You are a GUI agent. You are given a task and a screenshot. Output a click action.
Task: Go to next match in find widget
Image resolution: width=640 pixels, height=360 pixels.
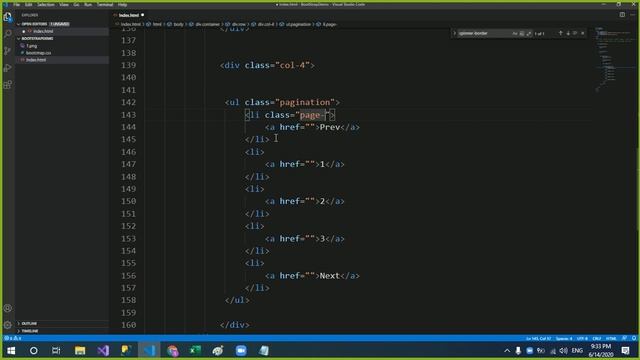(x=568, y=33)
